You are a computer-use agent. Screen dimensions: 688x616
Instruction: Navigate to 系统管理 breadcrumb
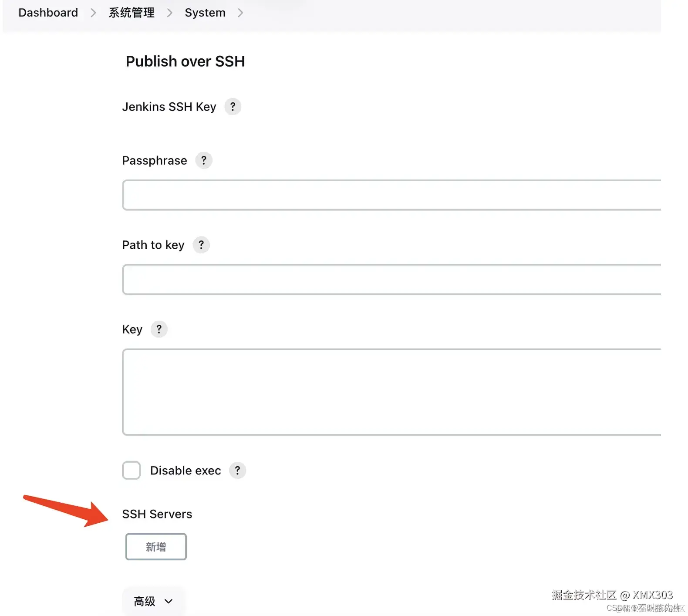(132, 13)
